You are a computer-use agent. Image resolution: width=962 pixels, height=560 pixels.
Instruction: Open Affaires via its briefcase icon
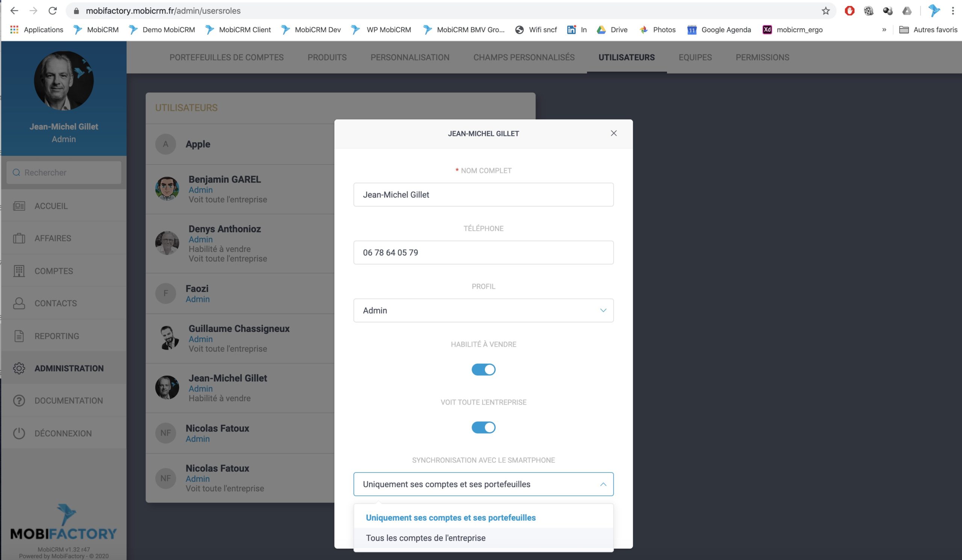[19, 238]
